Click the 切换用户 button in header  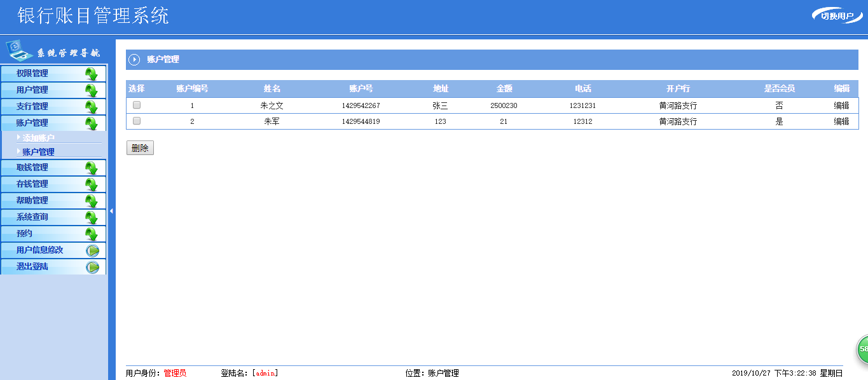[837, 17]
